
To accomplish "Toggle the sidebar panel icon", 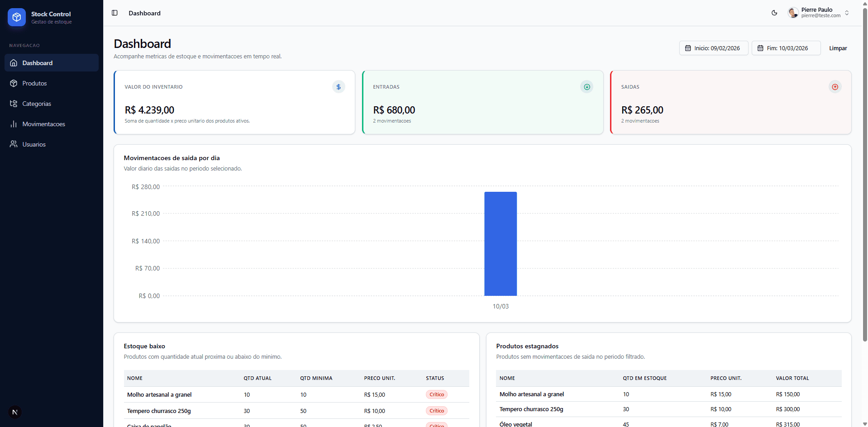I will (x=114, y=13).
